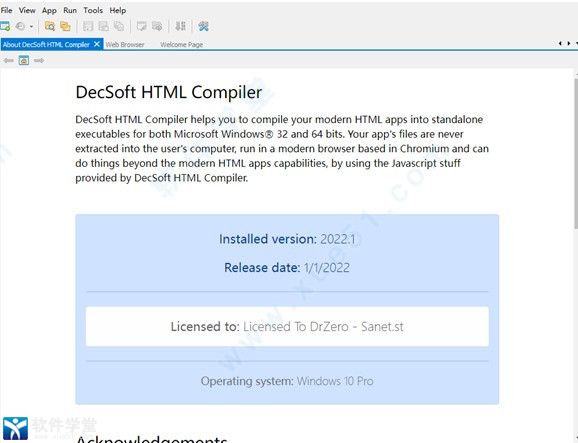Open the Tools menu
The width and height of the screenshot is (578, 443).
(93, 10)
